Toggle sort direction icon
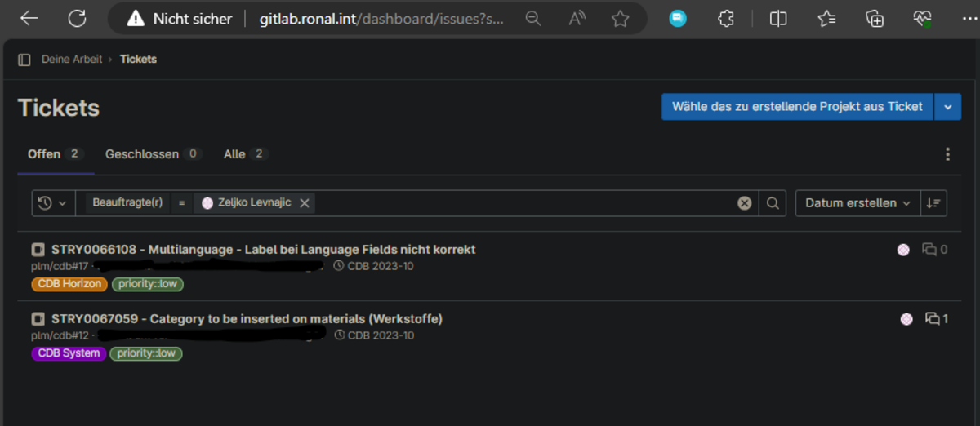 933,203
